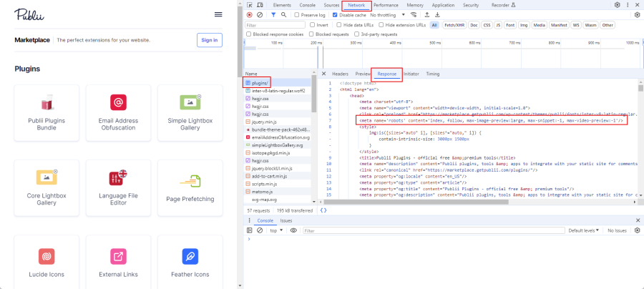Enable Hide data URLs

(x=338, y=25)
